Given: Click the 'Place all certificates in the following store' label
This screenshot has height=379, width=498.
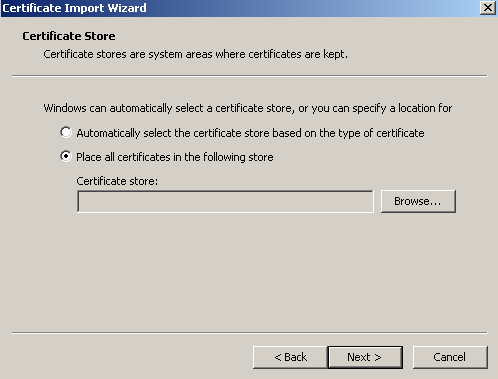Looking at the screenshot, I should point(175,157).
